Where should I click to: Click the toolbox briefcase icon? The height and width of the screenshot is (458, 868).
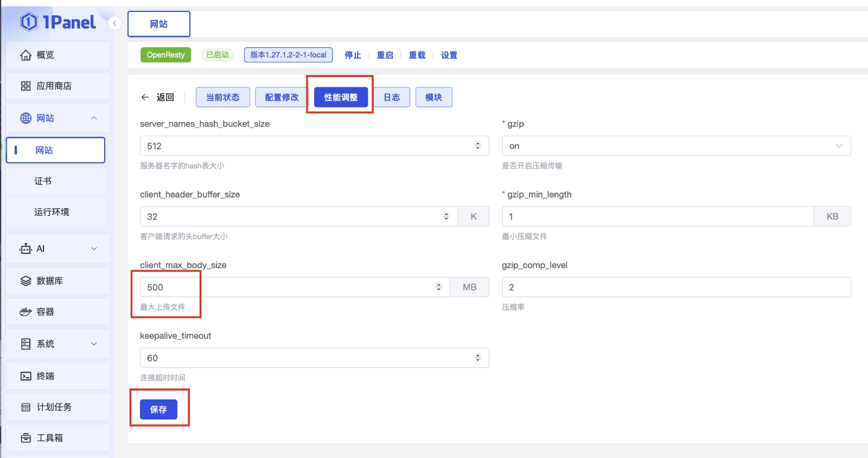point(25,438)
